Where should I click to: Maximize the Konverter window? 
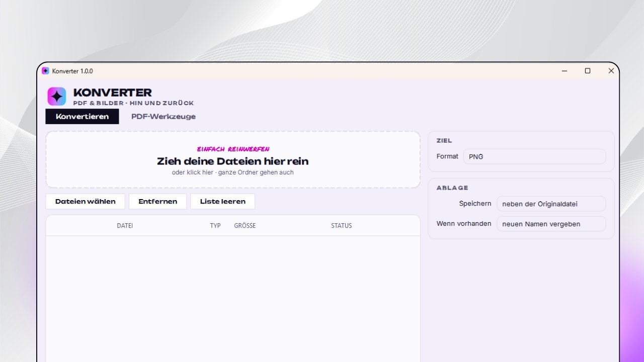588,71
